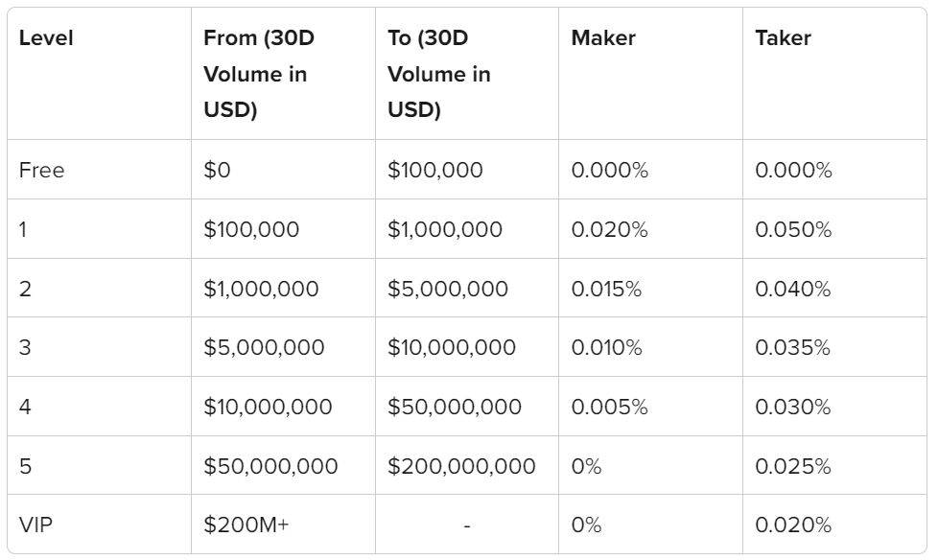Select the To (30D Volume in USD) header
Image resolution: width=938 pixels, height=560 pixels.
(x=439, y=74)
